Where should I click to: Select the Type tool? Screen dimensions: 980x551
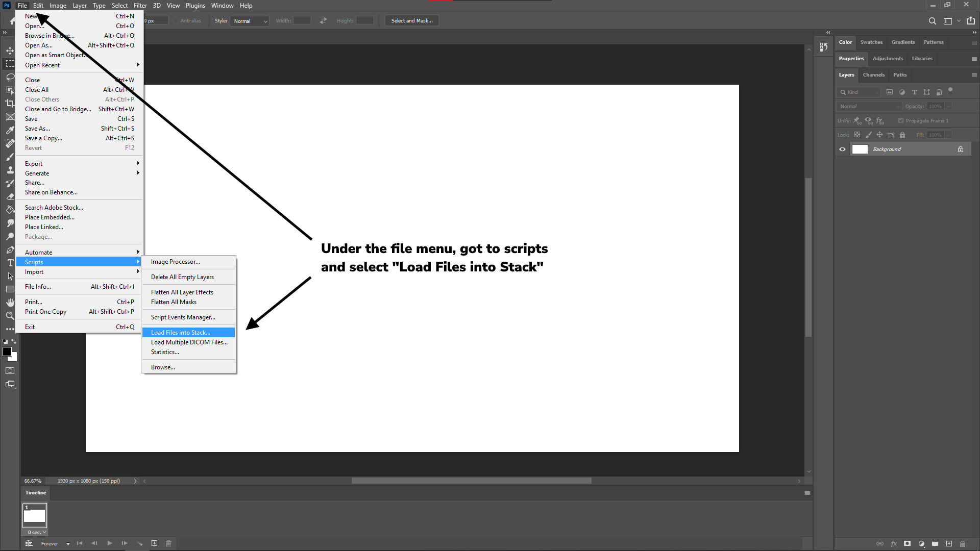[10, 263]
